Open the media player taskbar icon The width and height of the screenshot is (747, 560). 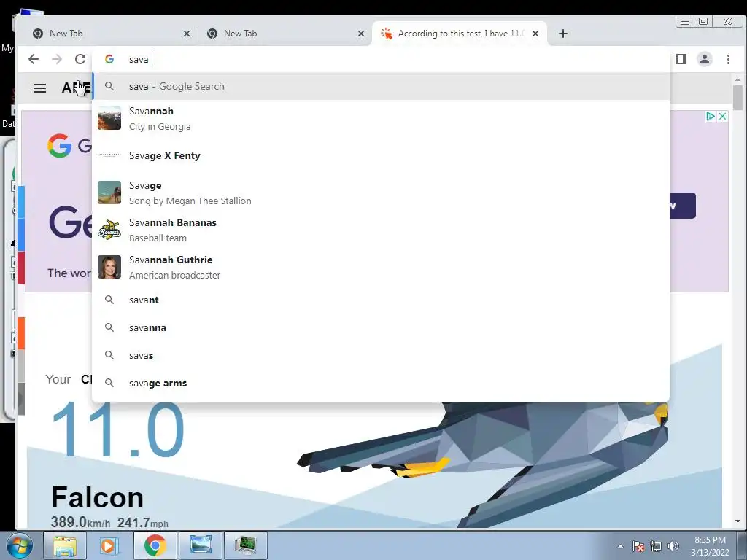click(x=108, y=545)
